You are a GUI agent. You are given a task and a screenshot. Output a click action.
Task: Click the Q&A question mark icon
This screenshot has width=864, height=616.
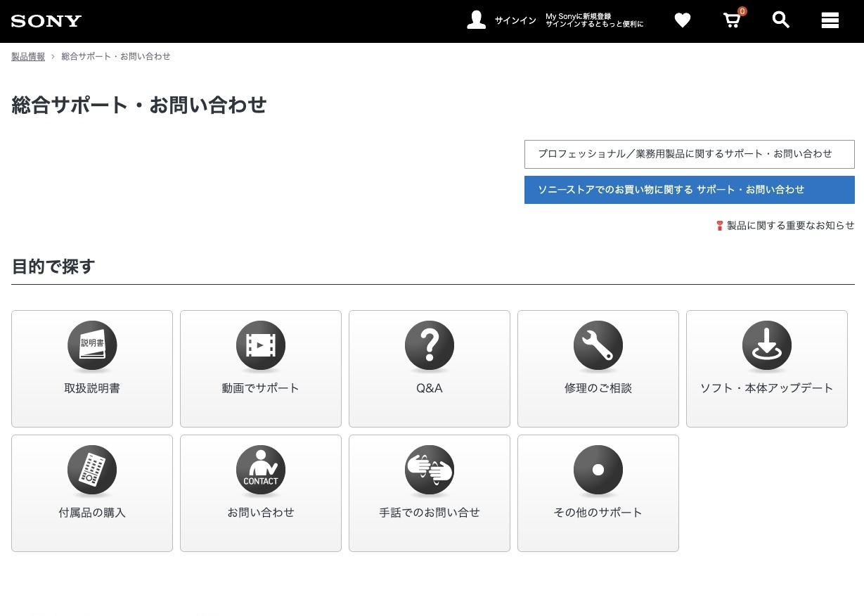(430, 346)
